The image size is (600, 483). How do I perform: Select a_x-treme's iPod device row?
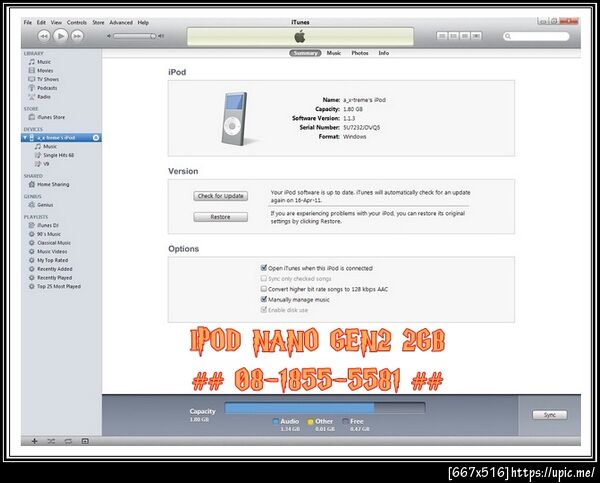pyautogui.click(x=61, y=137)
